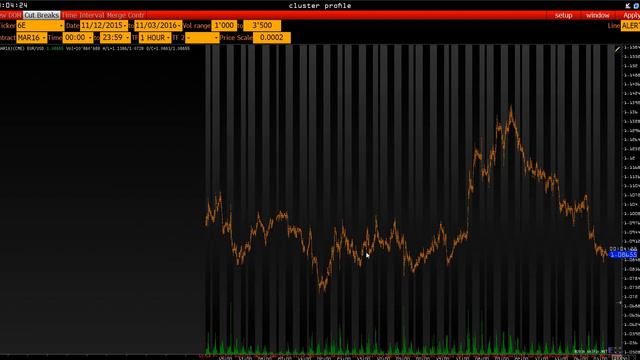The height and width of the screenshot is (360, 640).
Task: Expand the Ticker 6E dropdown
Action: point(40,26)
